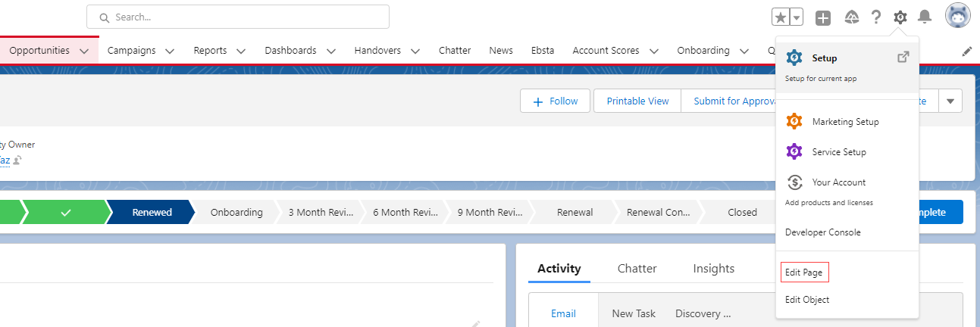Open the help question mark icon
980x327 pixels.
[x=875, y=17]
